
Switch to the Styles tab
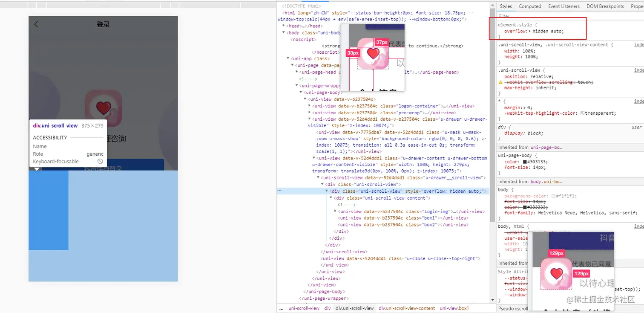(506, 6)
